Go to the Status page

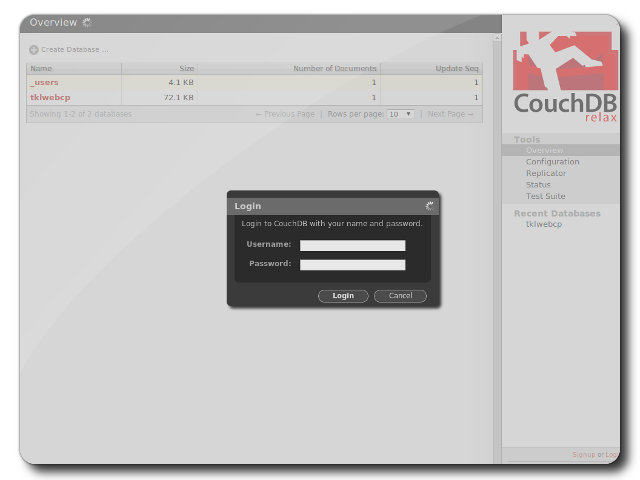(538, 185)
